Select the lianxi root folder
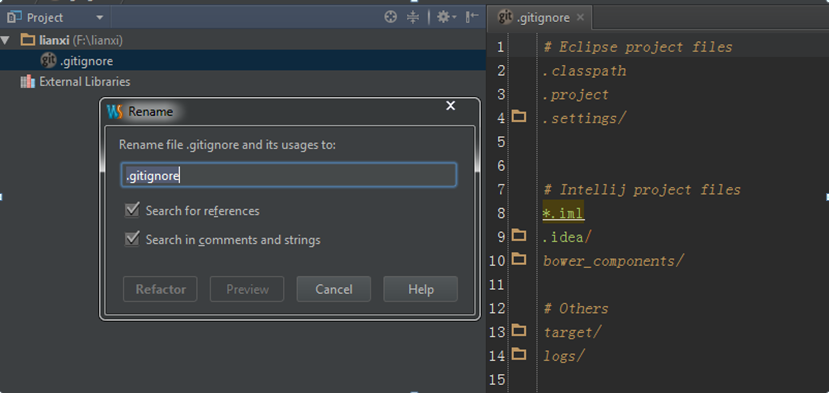This screenshot has height=393, width=829. tap(81, 40)
